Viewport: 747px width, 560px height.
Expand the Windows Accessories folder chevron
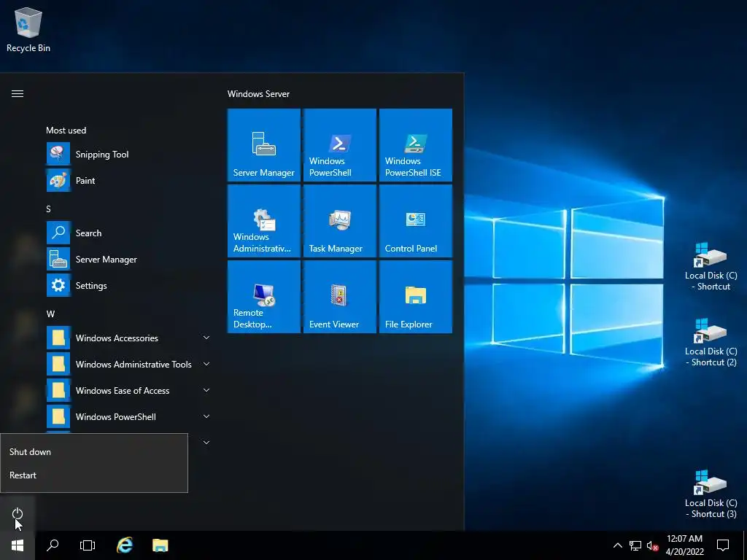(206, 338)
